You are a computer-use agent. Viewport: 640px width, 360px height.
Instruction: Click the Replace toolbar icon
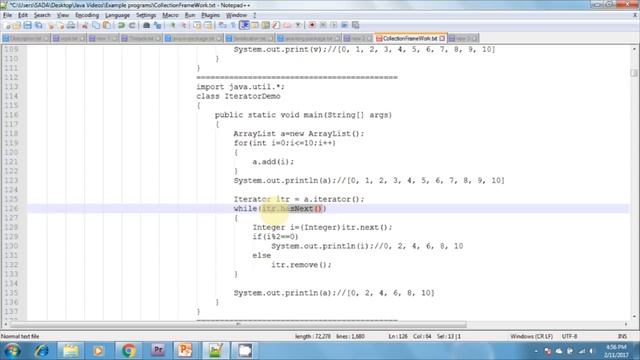tap(157, 25)
